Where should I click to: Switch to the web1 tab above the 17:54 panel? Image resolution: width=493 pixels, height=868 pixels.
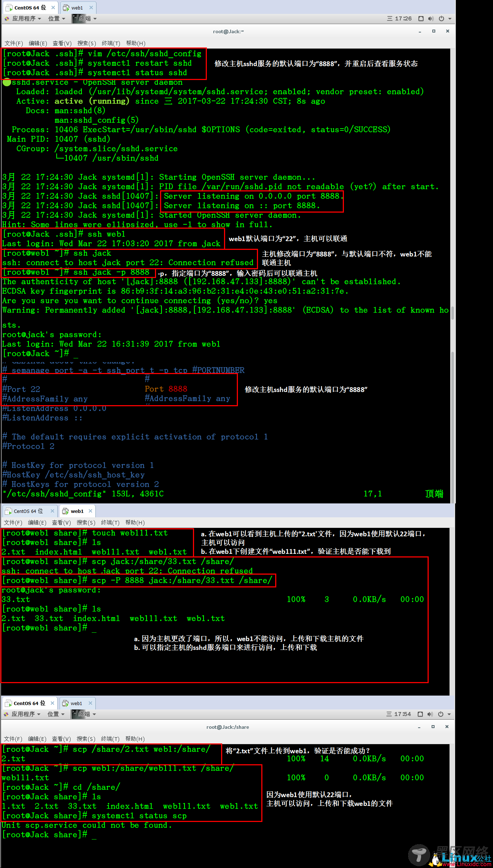click(77, 703)
